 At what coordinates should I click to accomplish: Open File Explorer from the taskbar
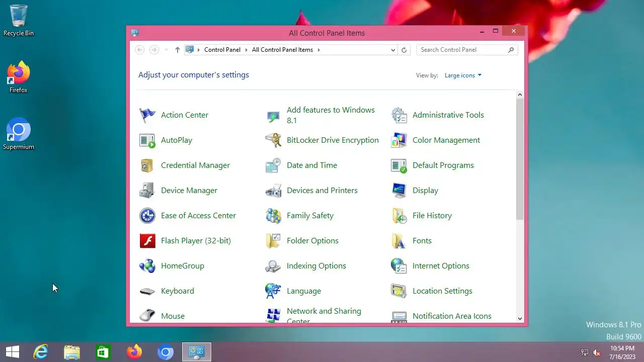point(72,352)
